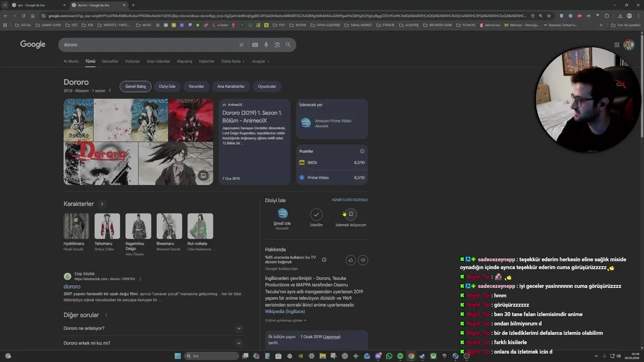Expand bookmarks overflow chevron in bookmarks bar
This screenshot has width=644, height=362.
tap(601, 25)
